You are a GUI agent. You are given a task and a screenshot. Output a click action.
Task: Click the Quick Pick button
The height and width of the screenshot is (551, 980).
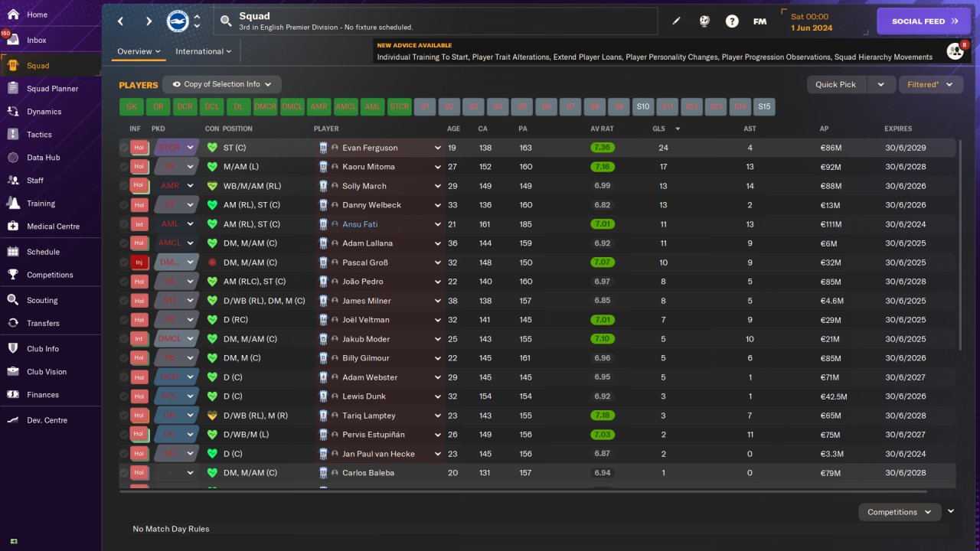point(836,84)
